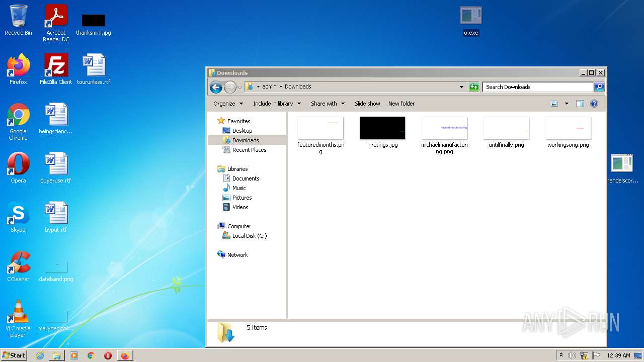Open Music library
Screen dimensions: 644x362
[x=239, y=188]
